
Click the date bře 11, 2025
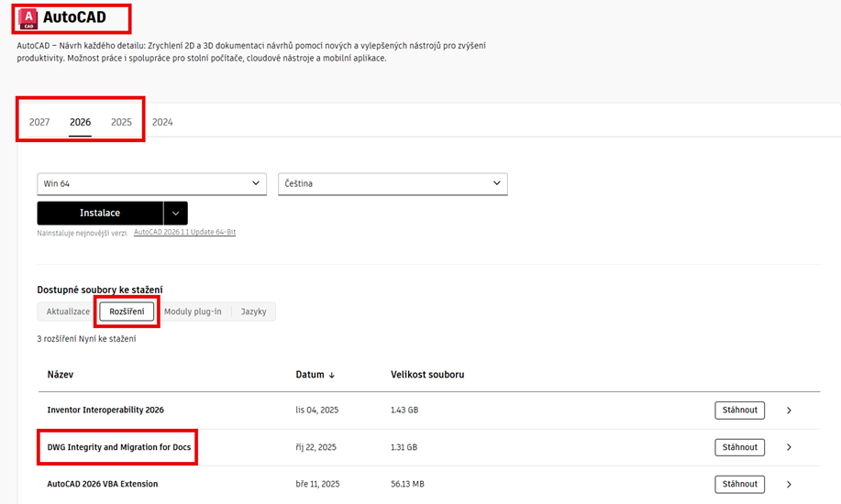317,484
